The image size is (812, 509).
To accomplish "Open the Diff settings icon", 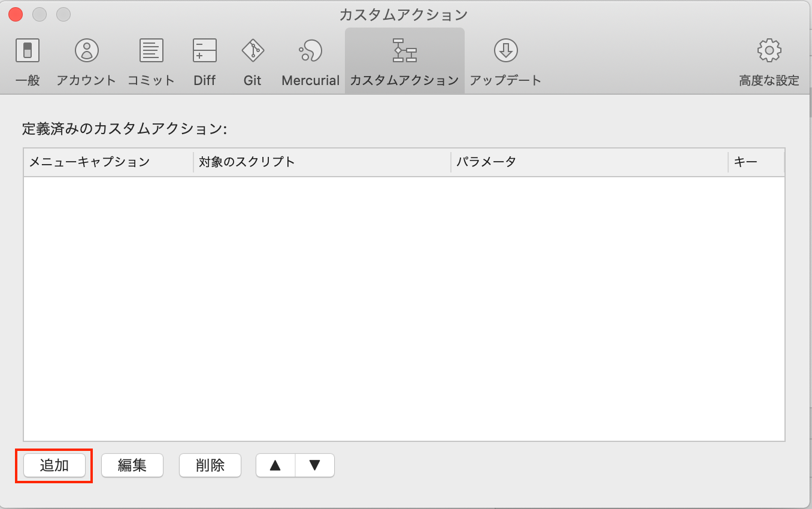I will click(204, 60).
